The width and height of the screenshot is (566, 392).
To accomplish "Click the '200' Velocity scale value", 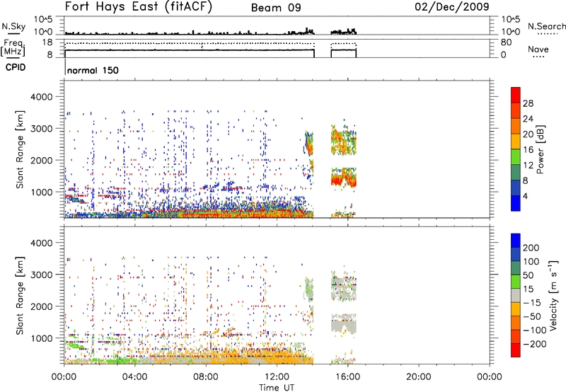I will (x=531, y=248).
